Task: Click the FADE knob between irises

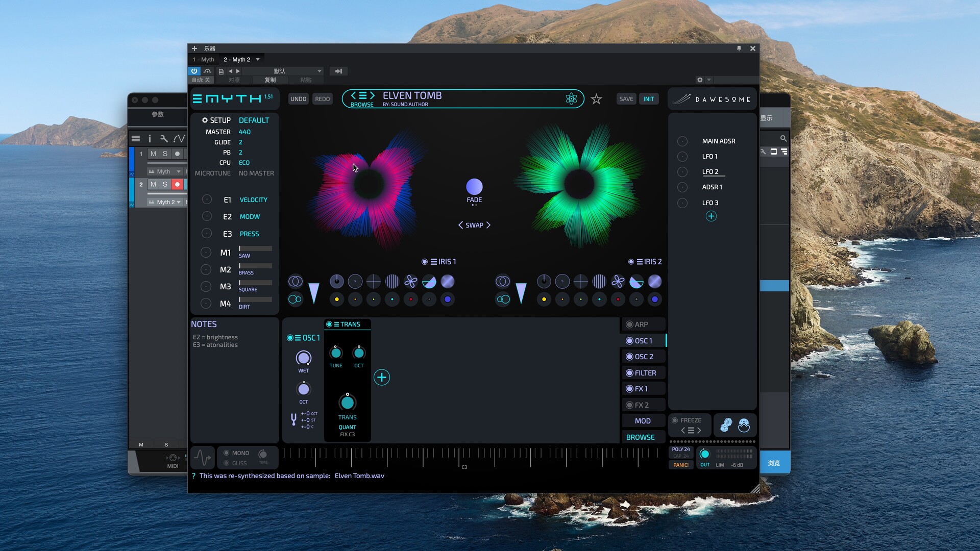Action: click(474, 187)
